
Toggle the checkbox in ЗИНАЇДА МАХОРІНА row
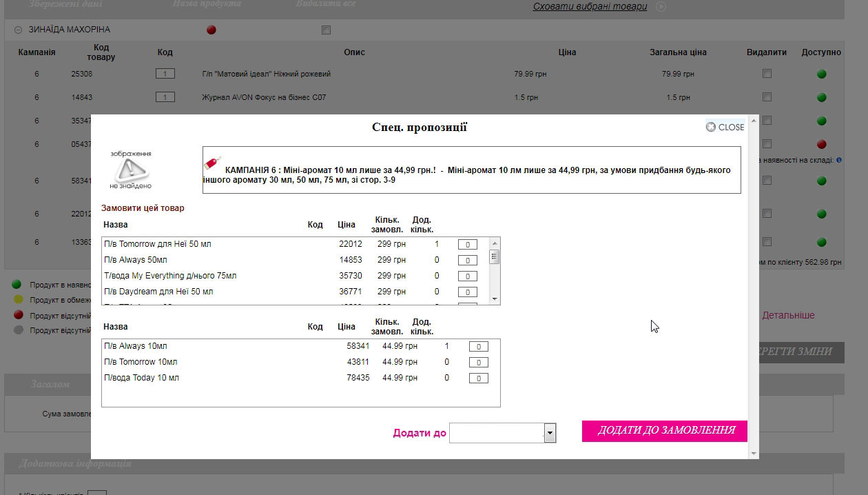(326, 30)
